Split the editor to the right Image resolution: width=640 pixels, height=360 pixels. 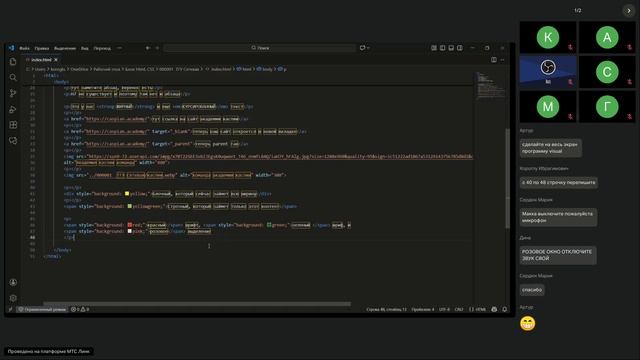[x=493, y=60]
